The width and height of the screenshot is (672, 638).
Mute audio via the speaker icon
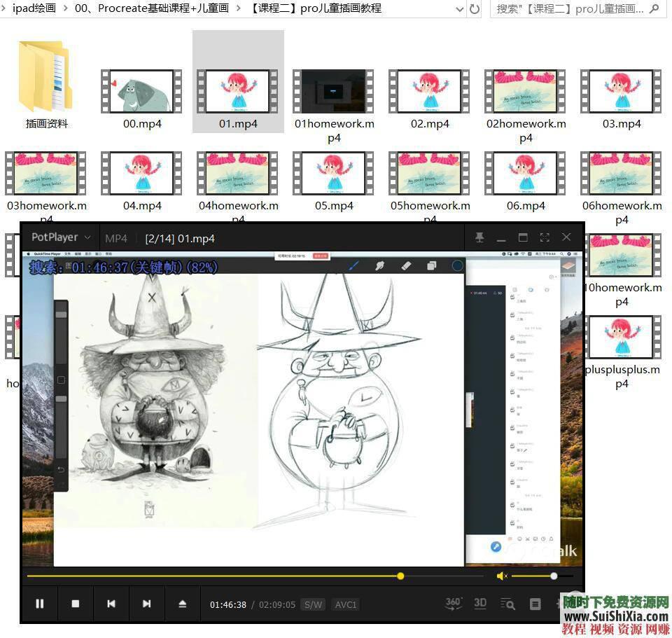(x=501, y=576)
